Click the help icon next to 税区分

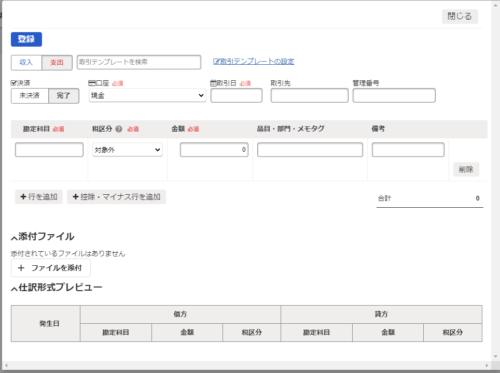[x=119, y=129]
